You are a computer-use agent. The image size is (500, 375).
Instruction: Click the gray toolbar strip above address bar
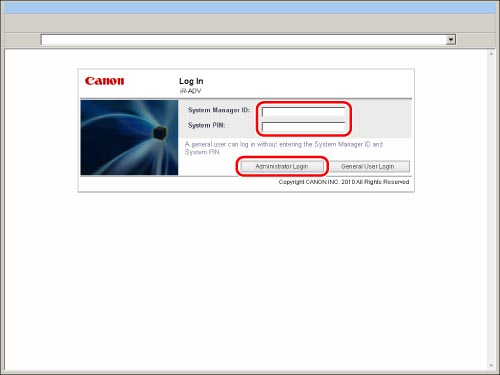[250, 23]
